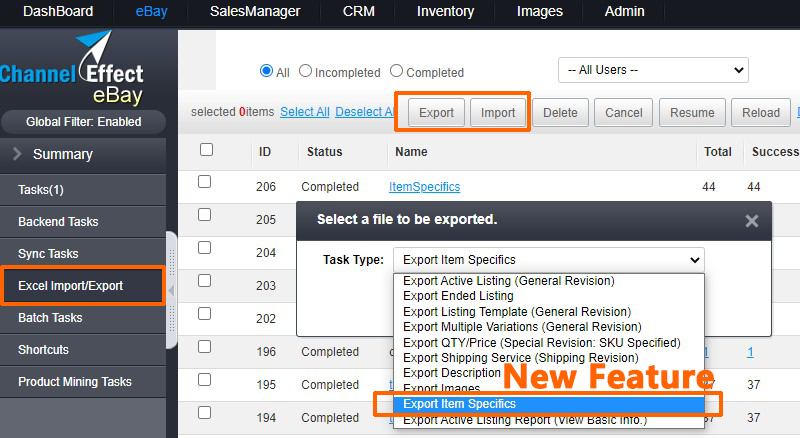Image resolution: width=800 pixels, height=438 pixels.
Task: Select the All radio button
Action: tap(266, 71)
